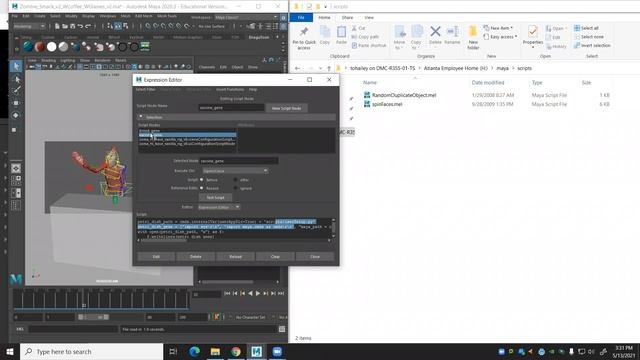Screen dimensions: 640x360
Task: Click Delete button in Expression Editor
Action: pos(196,256)
